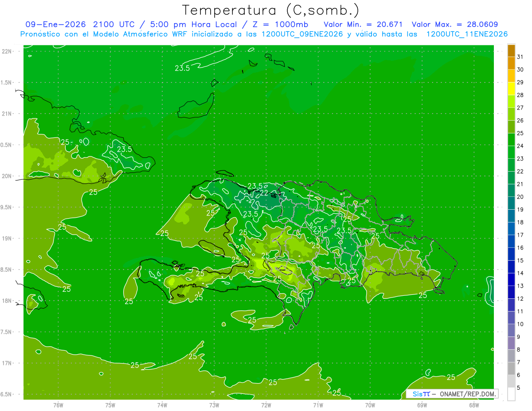Image resolution: width=532 pixels, height=411 pixels.
Task: Click the '21N' latitude axis label
Action: [7, 114]
